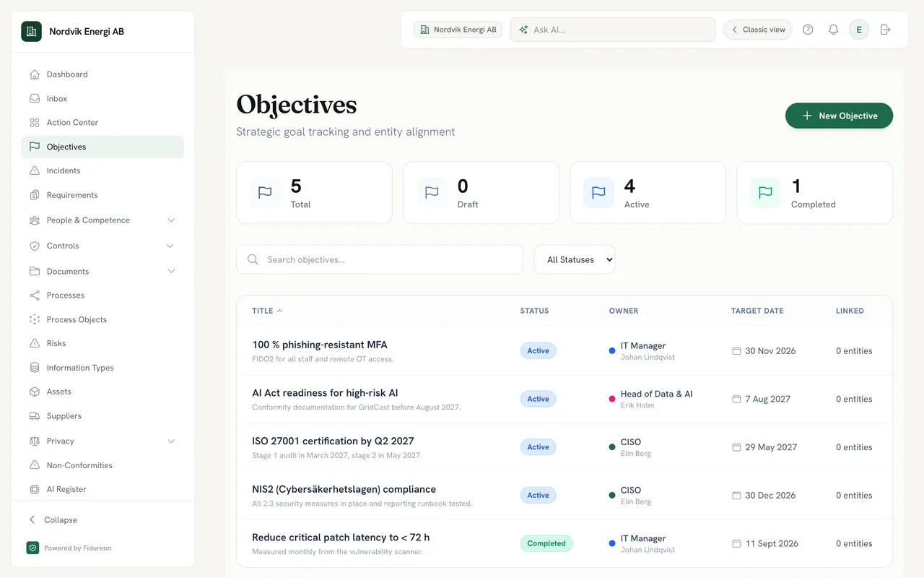Viewport: 924px width, 578px height.
Task: Open the 100 % phishing-resistant MFA objective
Action: pyautogui.click(x=320, y=345)
